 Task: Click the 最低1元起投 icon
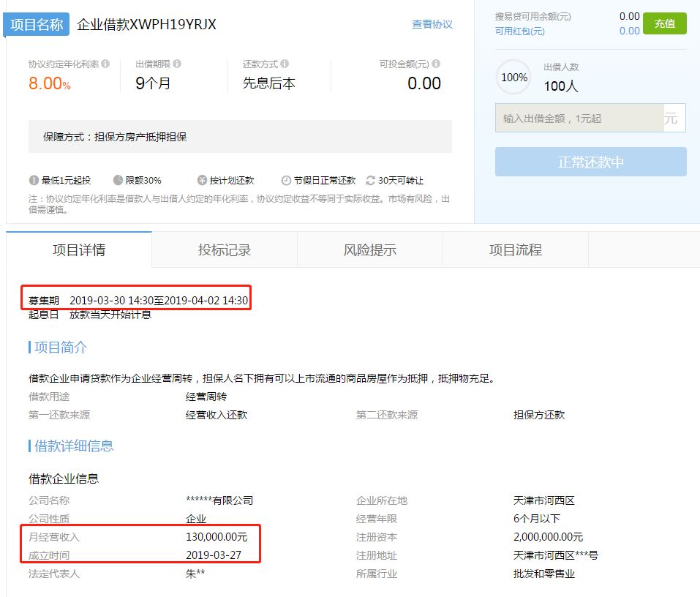pyautogui.click(x=34, y=181)
